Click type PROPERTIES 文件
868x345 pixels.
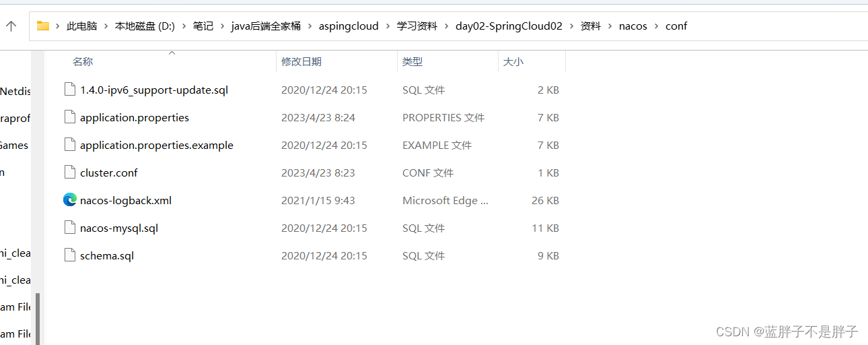point(443,117)
